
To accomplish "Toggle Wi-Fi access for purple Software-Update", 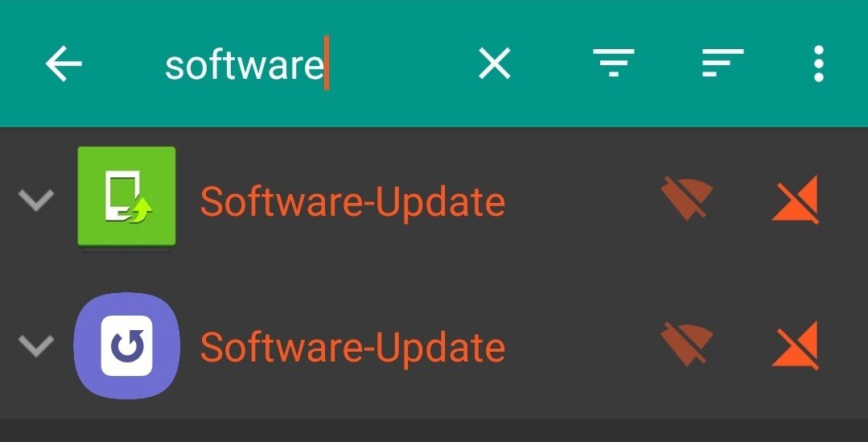I will coord(686,344).
